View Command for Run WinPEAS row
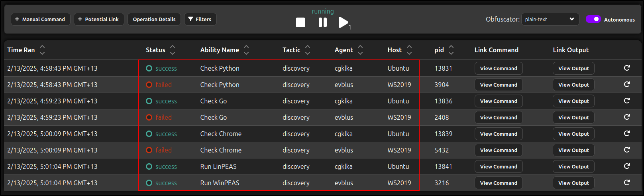 498,183
